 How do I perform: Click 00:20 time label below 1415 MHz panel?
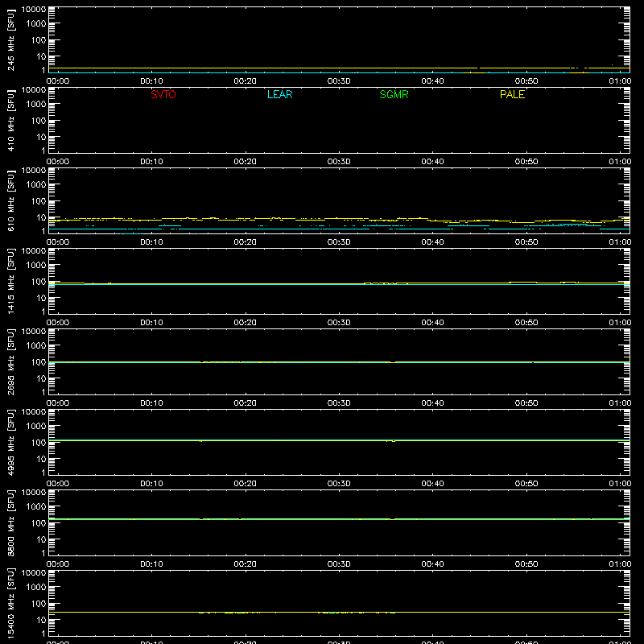pos(246,323)
